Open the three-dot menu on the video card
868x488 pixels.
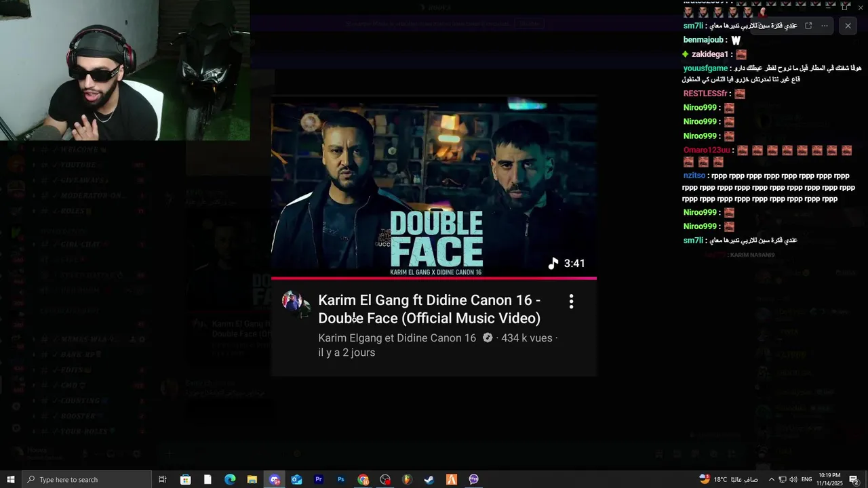coord(571,302)
